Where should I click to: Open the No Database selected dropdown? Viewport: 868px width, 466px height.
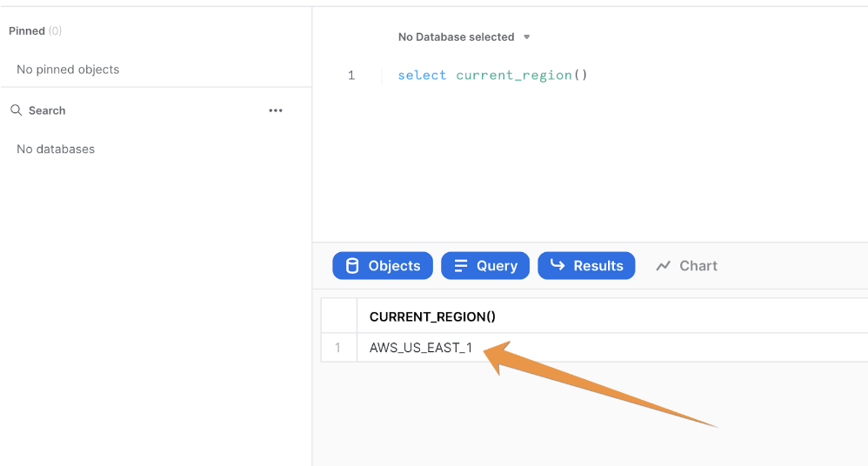[x=464, y=37]
